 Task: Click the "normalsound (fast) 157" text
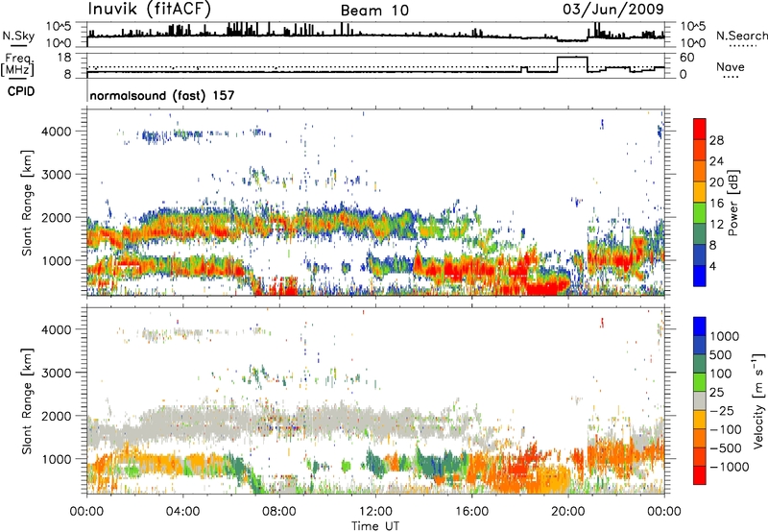coord(162,95)
